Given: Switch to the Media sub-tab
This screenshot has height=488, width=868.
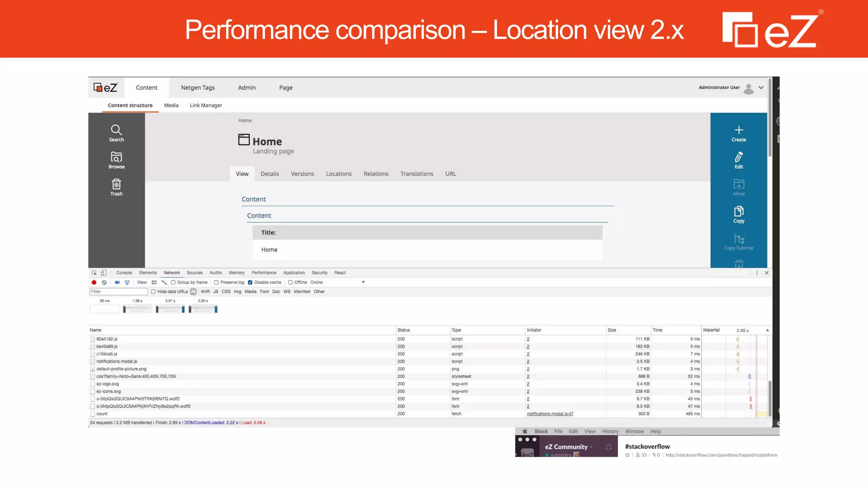Looking at the screenshot, I should [x=171, y=105].
